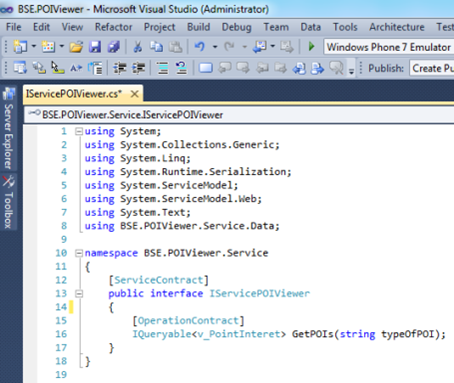This screenshot has width=454, height=383.
Task: Click the Display Quick Info icon
Action: (58, 68)
